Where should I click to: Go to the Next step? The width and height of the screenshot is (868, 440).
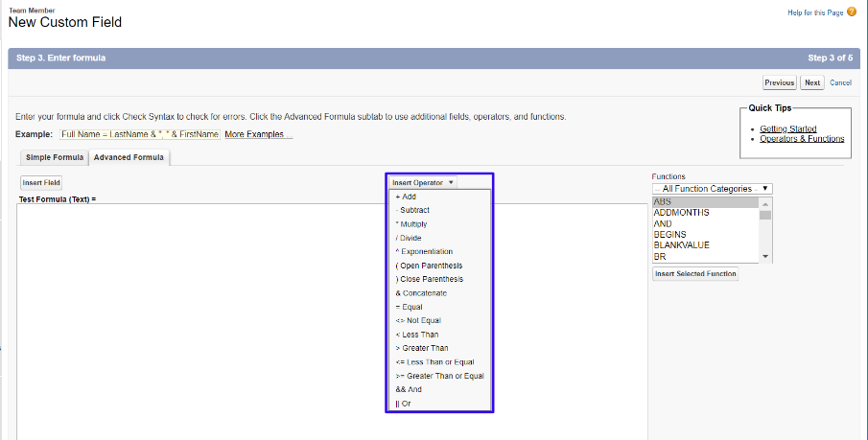click(x=812, y=82)
